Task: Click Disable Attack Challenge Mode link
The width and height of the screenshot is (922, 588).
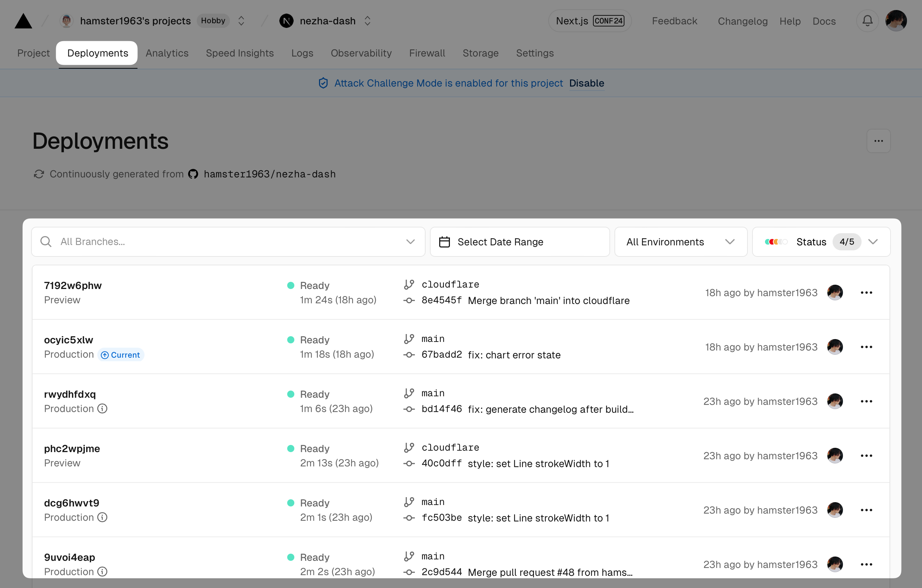Action: [x=587, y=83]
